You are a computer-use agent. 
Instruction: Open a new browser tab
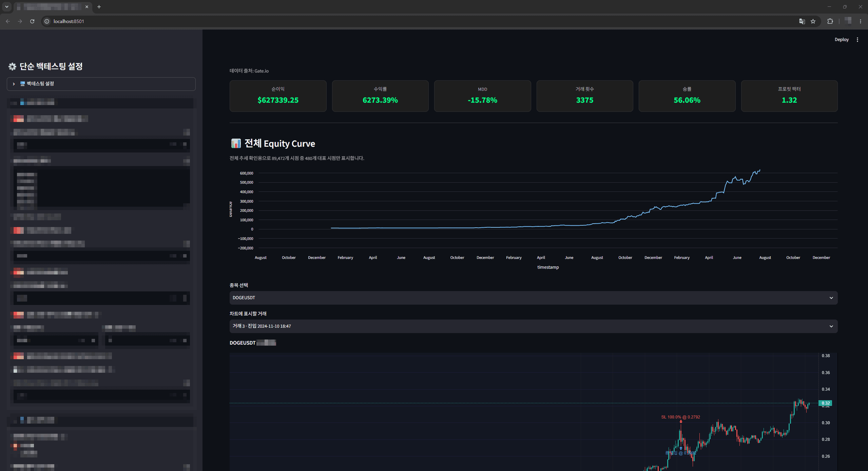(x=99, y=7)
